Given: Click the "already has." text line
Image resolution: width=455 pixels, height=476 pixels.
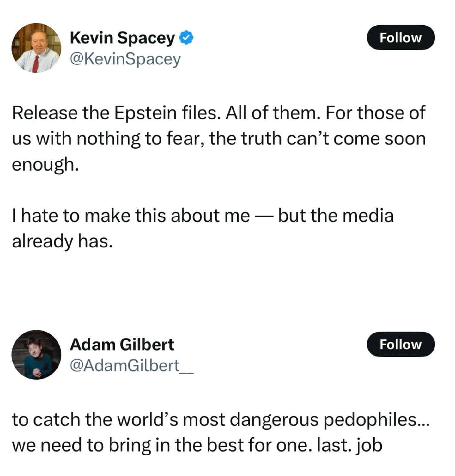Looking at the screenshot, I should [x=62, y=241].
